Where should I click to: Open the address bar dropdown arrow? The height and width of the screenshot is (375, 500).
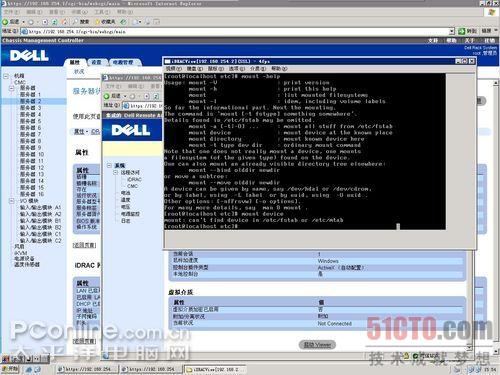[452, 31]
